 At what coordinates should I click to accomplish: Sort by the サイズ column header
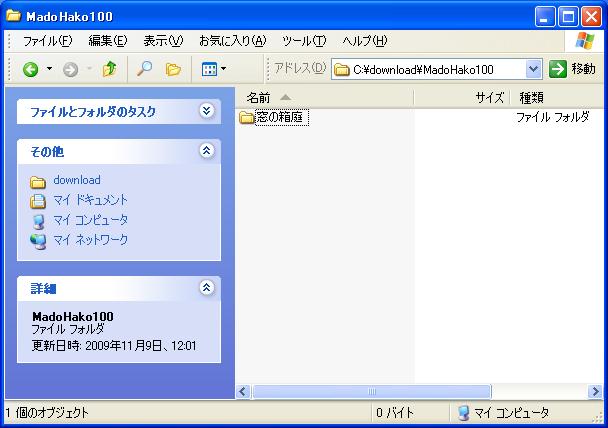[461, 98]
